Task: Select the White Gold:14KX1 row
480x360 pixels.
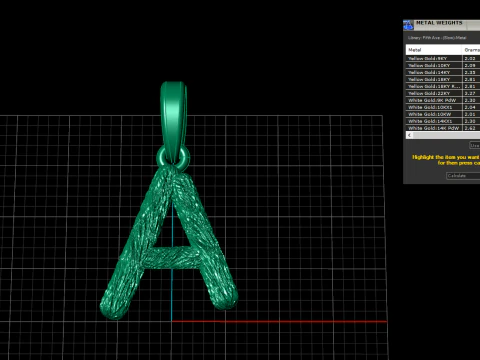Action: point(443,121)
